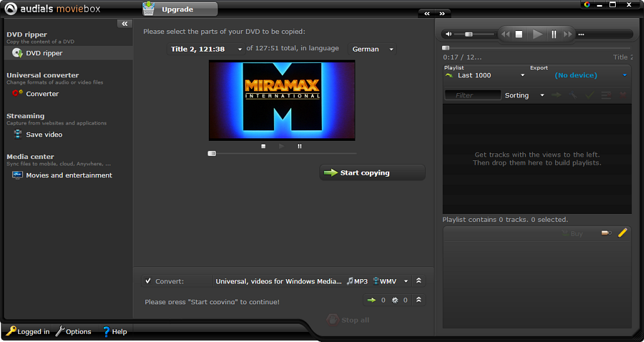Click the Buy cart button
The width and height of the screenshot is (644, 342).
pyautogui.click(x=572, y=233)
